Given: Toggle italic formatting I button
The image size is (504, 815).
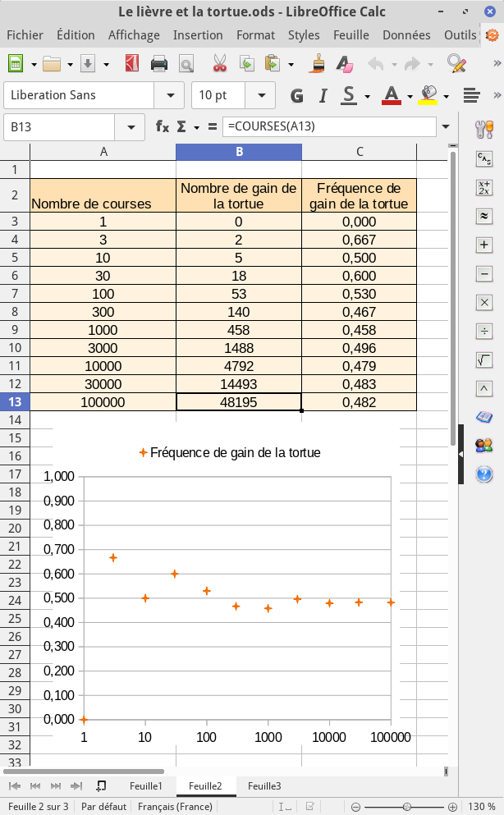Looking at the screenshot, I should 323,95.
